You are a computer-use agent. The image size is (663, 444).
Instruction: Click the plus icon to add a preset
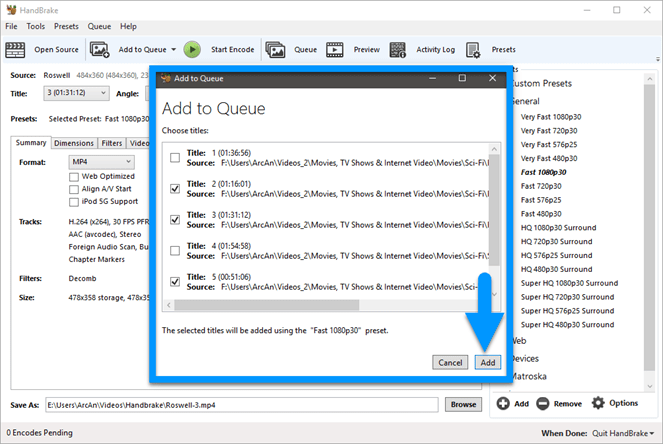(503, 403)
